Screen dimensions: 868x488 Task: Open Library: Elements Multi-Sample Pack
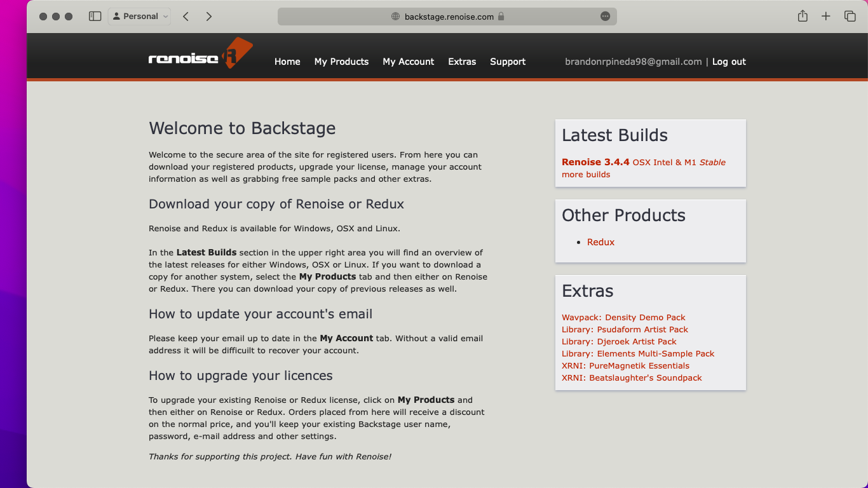pyautogui.click(x=638, y=353)
